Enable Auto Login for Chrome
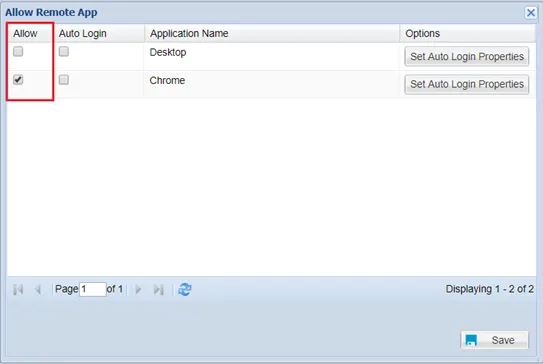543x364 pixels. coord(64,80)
